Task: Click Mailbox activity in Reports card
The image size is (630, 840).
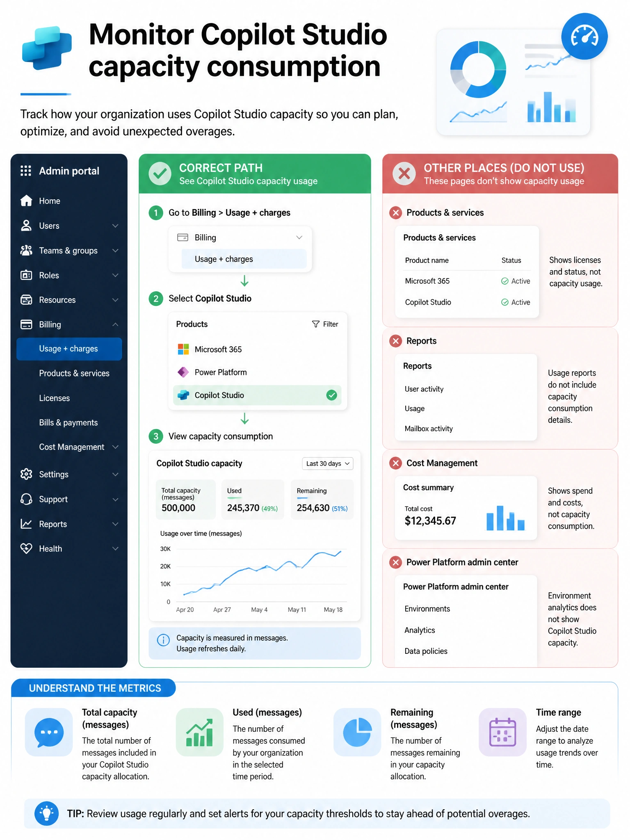Action: [x=429, y=429]
